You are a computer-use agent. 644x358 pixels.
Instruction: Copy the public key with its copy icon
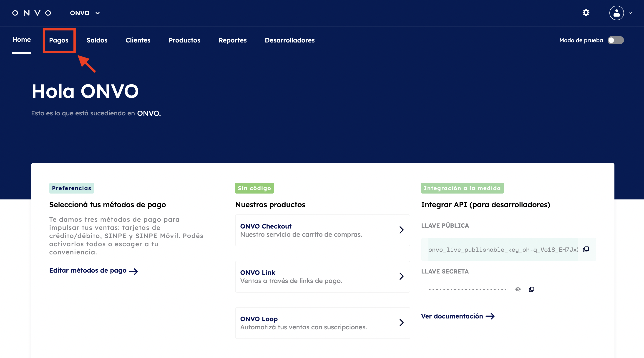(586, 249)
